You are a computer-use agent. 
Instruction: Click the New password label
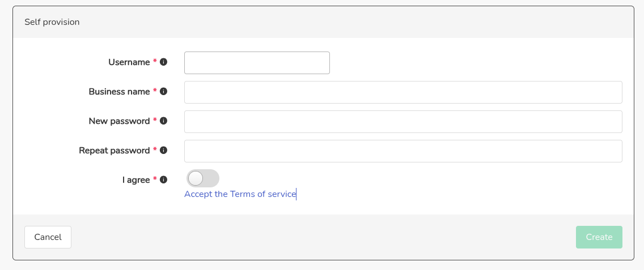tap(119, 121)
